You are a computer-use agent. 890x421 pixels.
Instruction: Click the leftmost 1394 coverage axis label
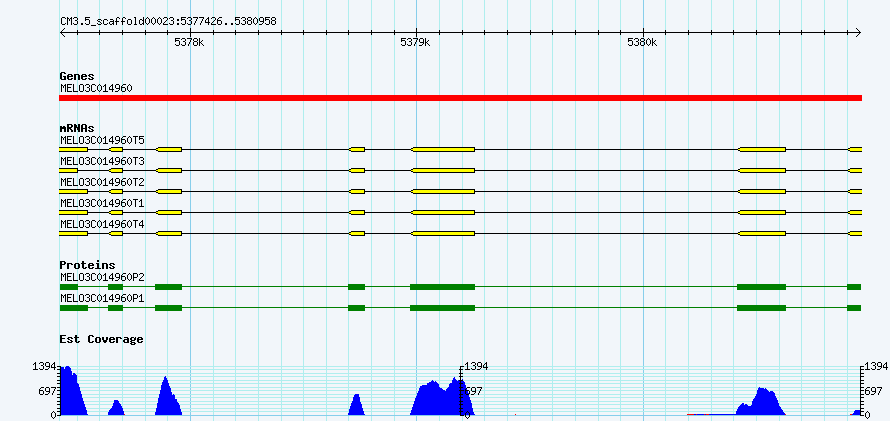pos(44,367)
